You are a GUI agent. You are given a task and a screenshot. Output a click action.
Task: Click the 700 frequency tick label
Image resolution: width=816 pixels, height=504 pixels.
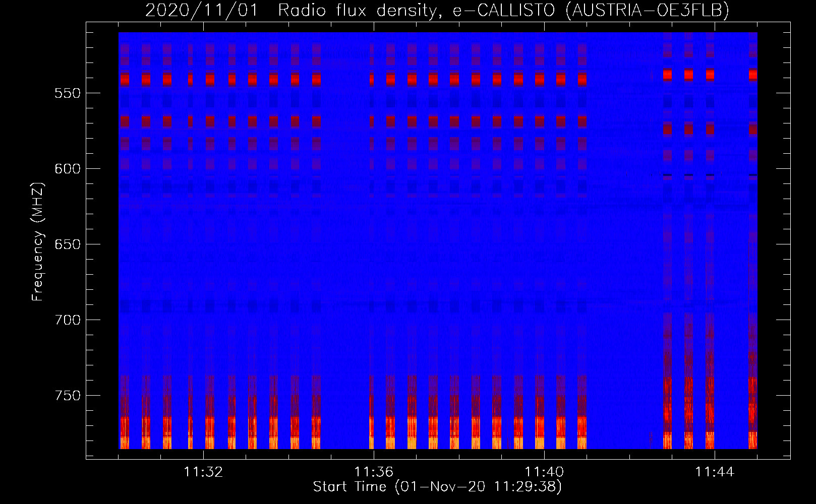point(68,321)
